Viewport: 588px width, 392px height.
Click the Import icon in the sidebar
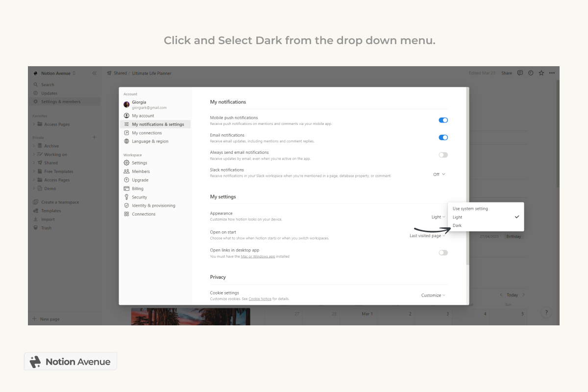(x=35, y=219)
